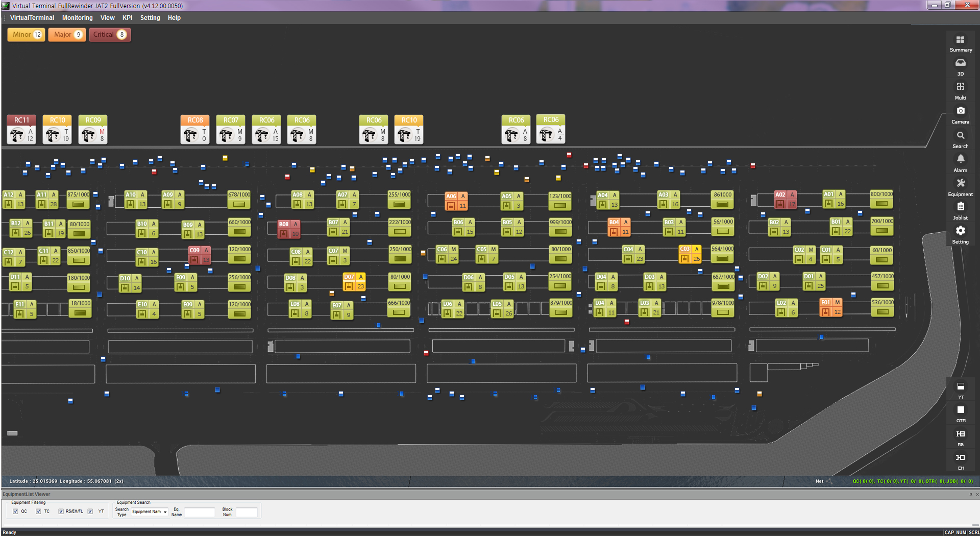Screen dimensions: 980x536
Task: Open the Summary view in sidebar
Action: [960, 43]
